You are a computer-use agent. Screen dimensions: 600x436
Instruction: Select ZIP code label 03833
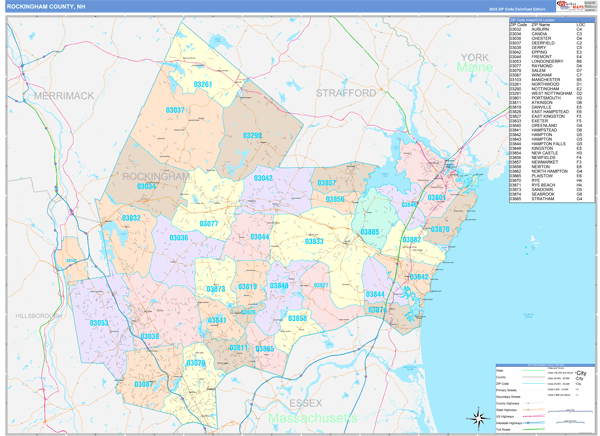click(314, 241)
